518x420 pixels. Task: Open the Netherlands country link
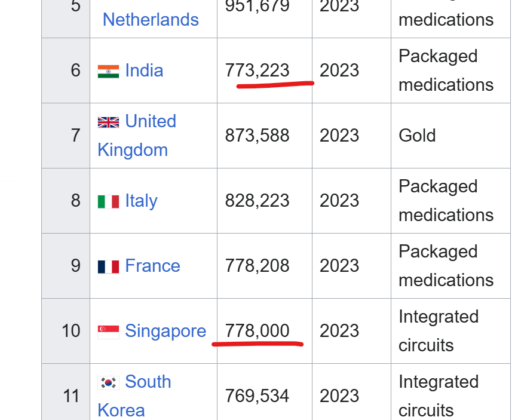tap(151, 19)
